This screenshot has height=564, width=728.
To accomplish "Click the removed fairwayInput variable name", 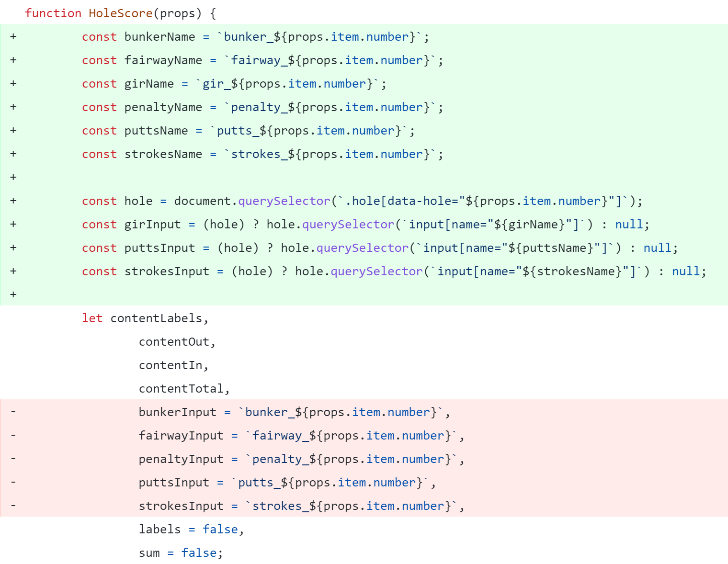I will pos(181,436).
